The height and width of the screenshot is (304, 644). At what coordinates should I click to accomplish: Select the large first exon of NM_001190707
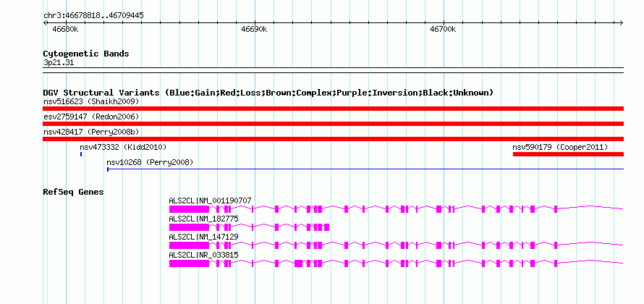[x=190, y=209]
